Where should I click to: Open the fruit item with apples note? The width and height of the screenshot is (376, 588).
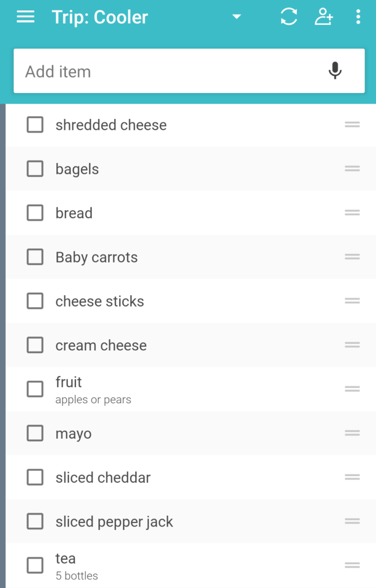(x=191, y=389)
